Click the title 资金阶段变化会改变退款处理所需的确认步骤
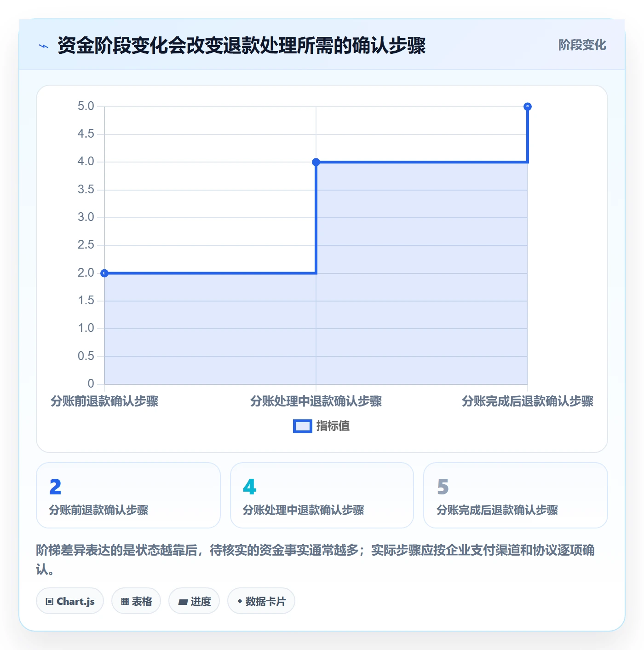This screenshot has width=644, height=650. click(x=241, y=46)
